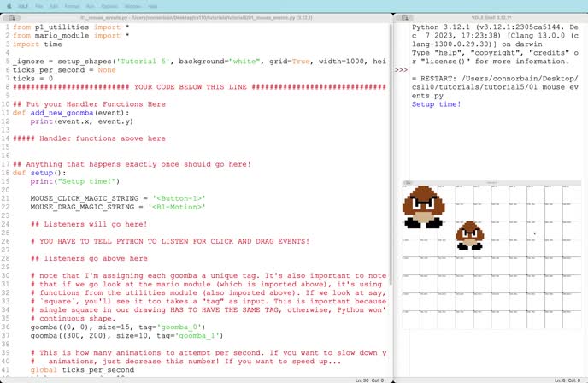The image size is (588, 383).
Task: Click the IDLE Shell title bar icon
Action: [x=407, y=17]
